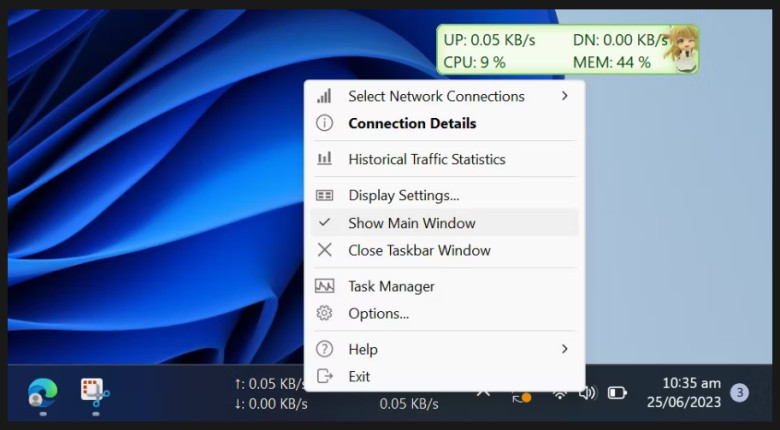This screenshot has width=780, height=430.
Task: Click the Task Manager graph icon
Action: pos(324,286)
